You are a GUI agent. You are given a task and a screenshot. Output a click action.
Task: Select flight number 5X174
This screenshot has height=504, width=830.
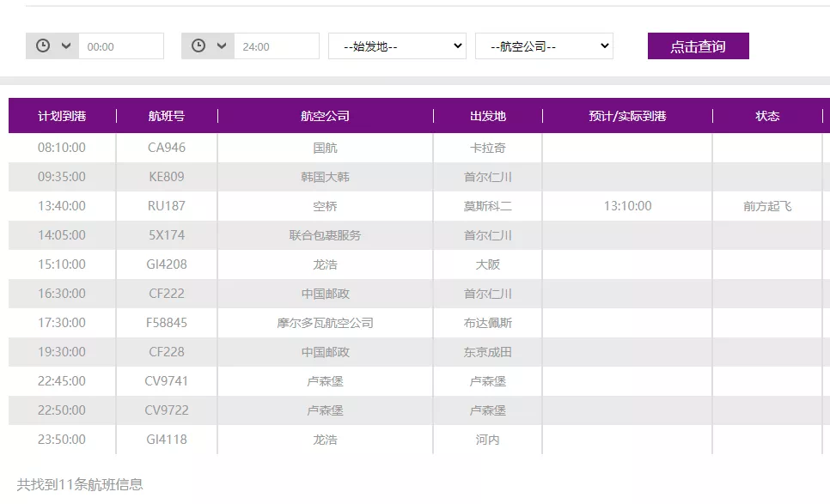click(x=167, y=234)
